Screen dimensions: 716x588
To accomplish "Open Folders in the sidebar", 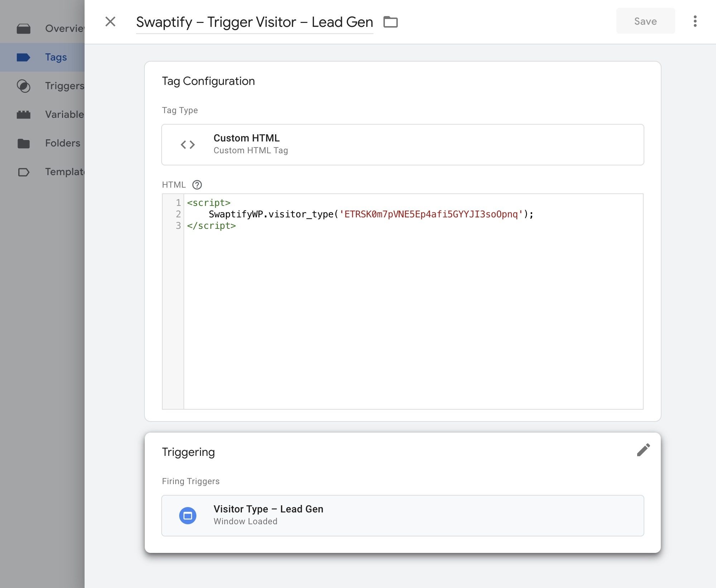I will [x=62, y=143].
